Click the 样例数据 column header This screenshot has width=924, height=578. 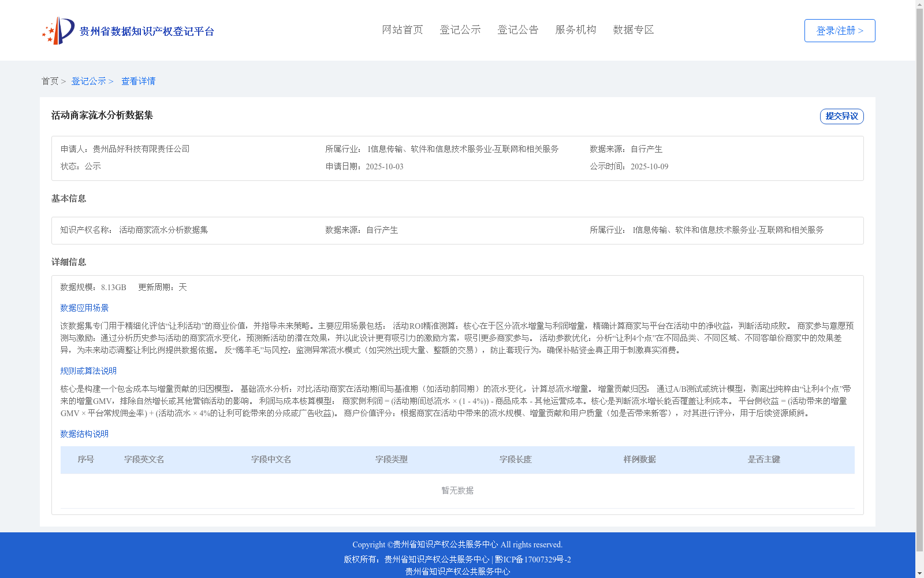coord(640,460)
